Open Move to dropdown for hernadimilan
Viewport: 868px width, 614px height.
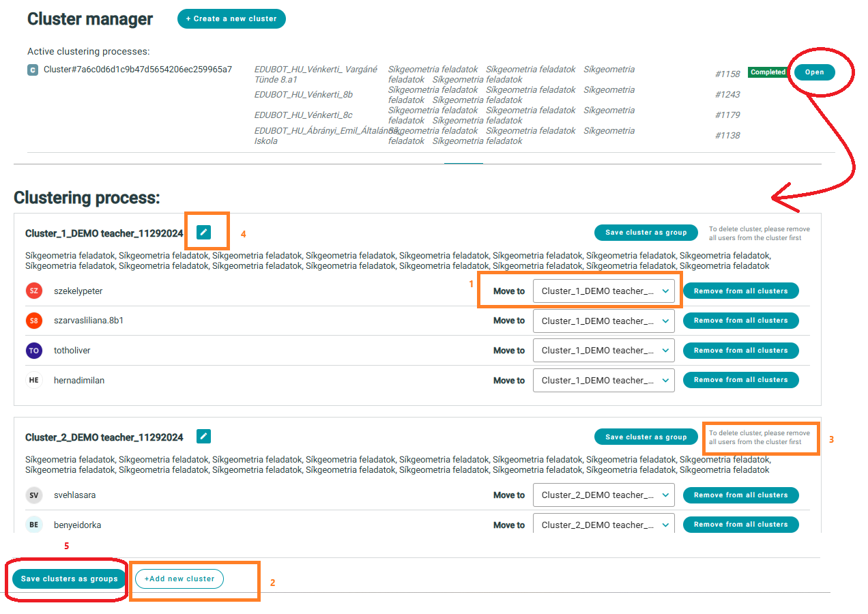[x=603, y=381]
